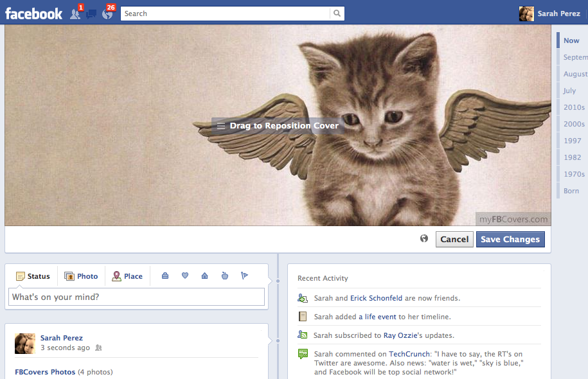
Task: Jump to 2000s on timeline
Action: [x=574, y=124]
